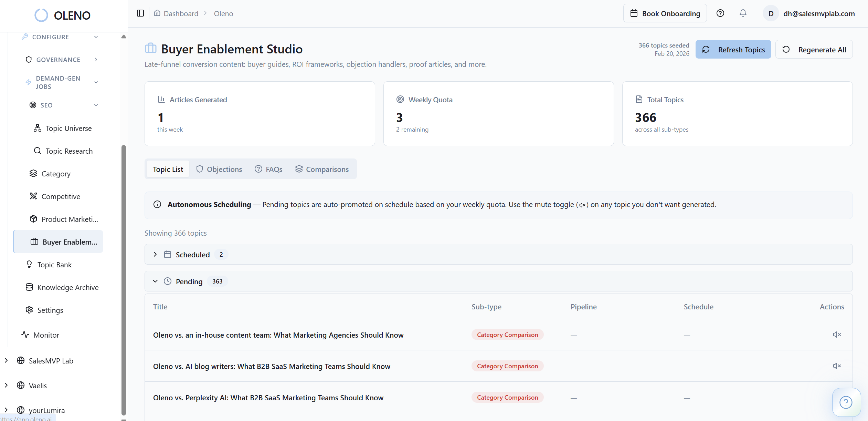Select the Monitor sidebar item

click(x=46, y=335)
